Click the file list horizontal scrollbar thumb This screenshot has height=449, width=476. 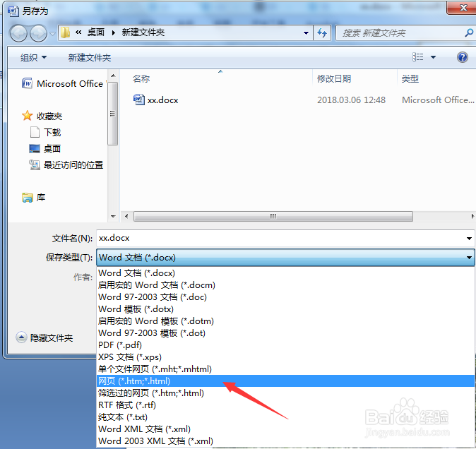[x=273, y=216]
